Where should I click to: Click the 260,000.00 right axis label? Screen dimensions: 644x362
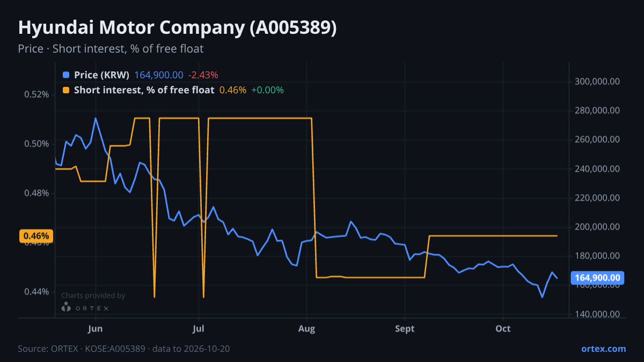598,139
